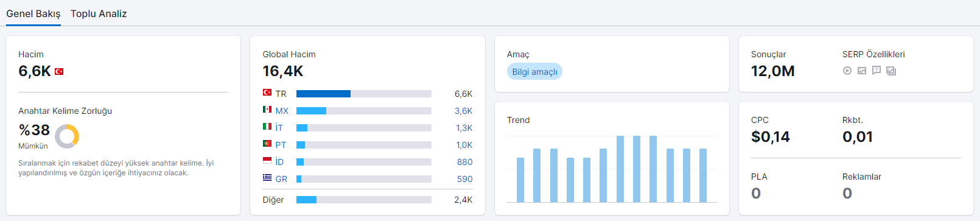Click the discussion SERP feature icon
The image size is (980, 221).
coord(877,71)
